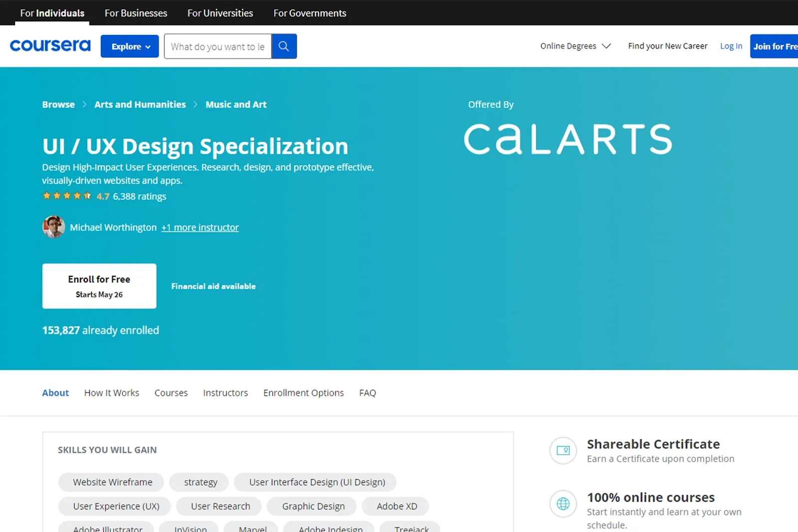Click the Join for Free button
The height and width of the screenshot is (532, 798).
pos(774,46)
